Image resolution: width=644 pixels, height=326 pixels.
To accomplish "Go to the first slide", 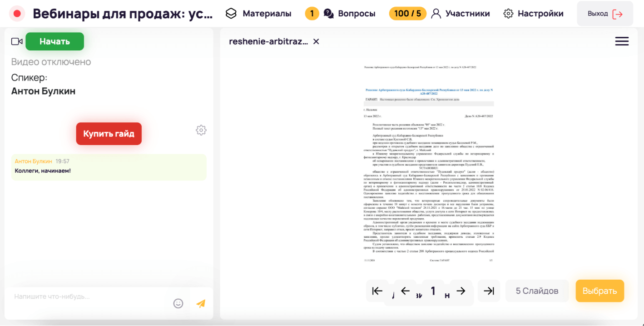I will pyautogui.click(x=377, y=291).
